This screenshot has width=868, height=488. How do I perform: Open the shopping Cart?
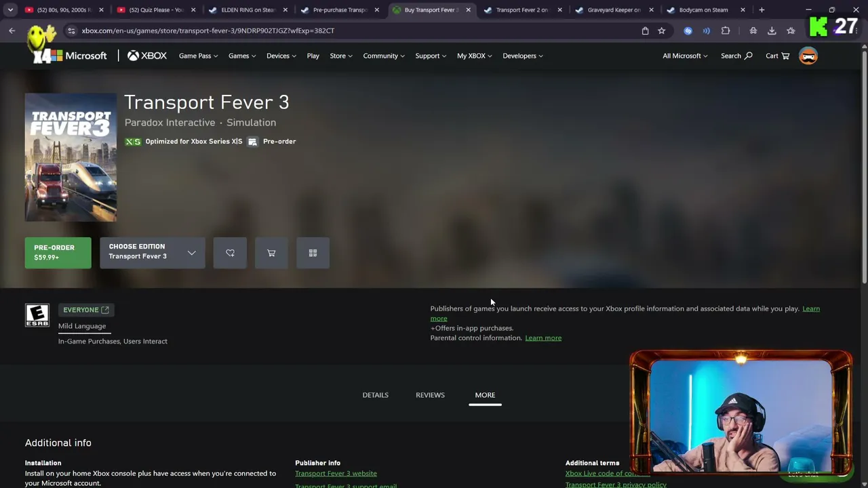(x=778, y=56)
